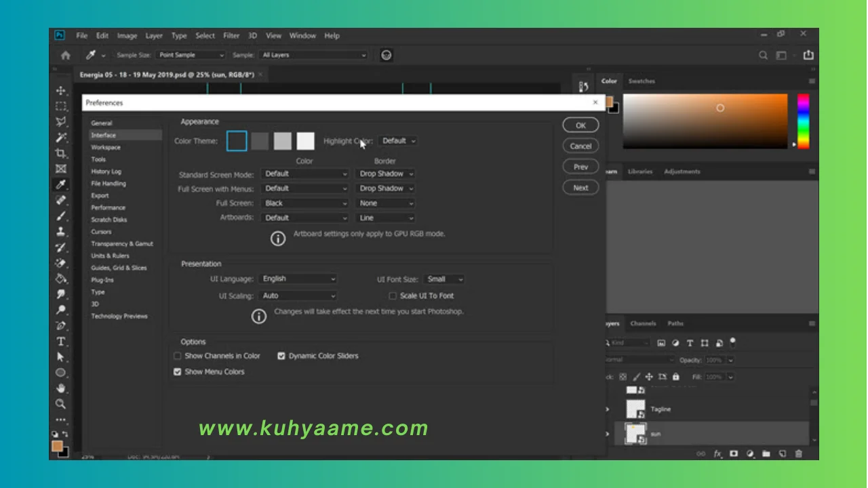Select the Clone Stamp tool
868x488 pixels.
point(61,232)
